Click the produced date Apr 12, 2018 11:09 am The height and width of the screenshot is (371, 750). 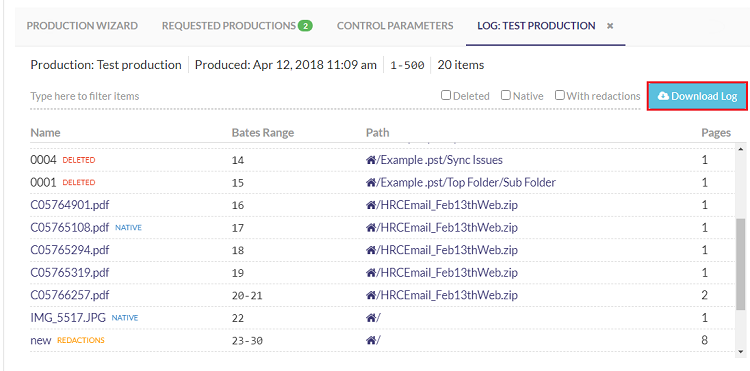pos(286,65)
